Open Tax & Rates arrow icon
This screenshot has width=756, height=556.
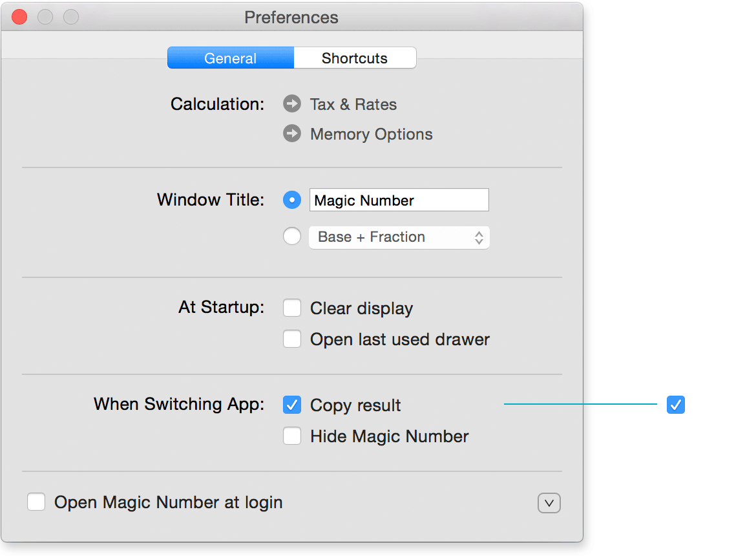click(291, 103)
